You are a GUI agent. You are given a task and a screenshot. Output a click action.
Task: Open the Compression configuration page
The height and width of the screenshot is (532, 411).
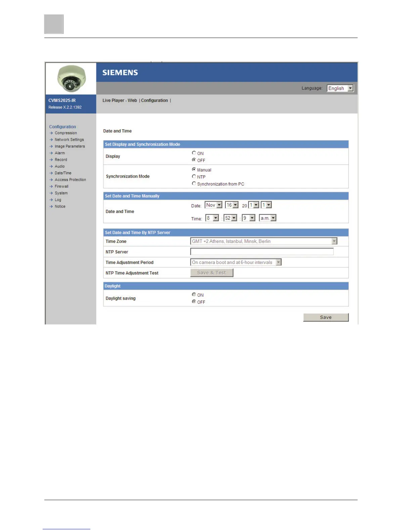tap(66, 133)
